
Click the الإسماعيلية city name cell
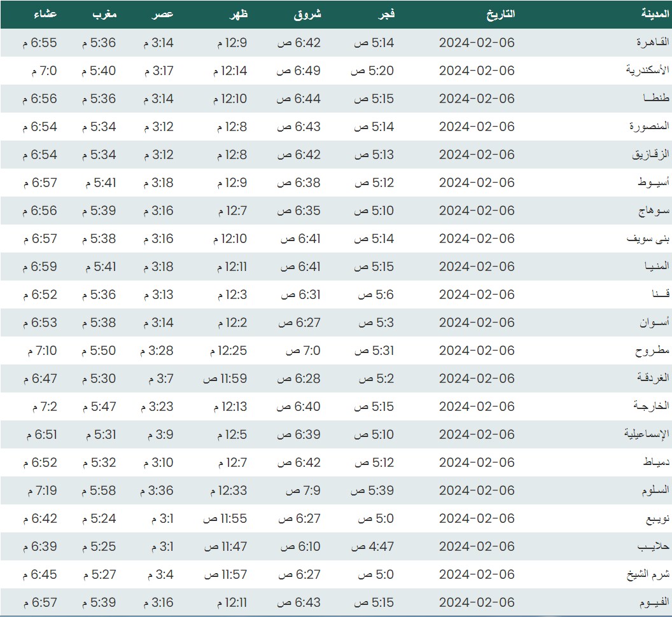[647, 434]
